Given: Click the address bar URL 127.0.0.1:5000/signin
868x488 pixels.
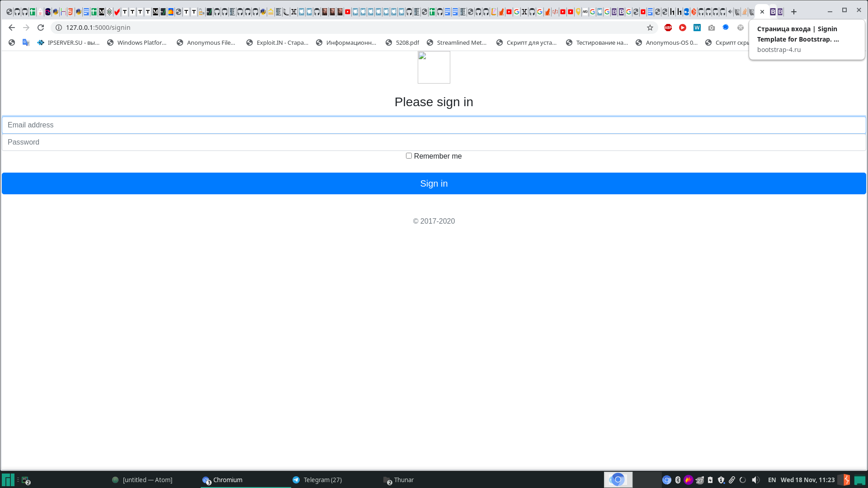Looking at the screenshot, I should coord(98,28).
